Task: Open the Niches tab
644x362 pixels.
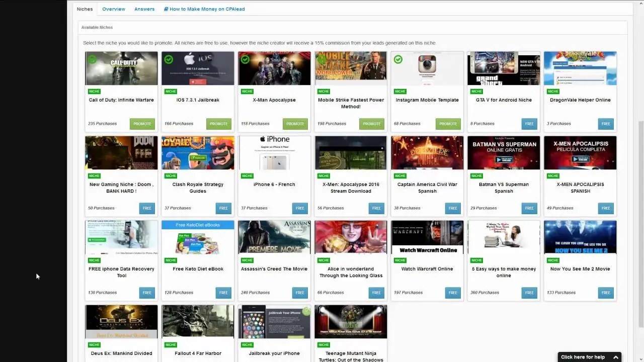Action: (x=85, y=9)
